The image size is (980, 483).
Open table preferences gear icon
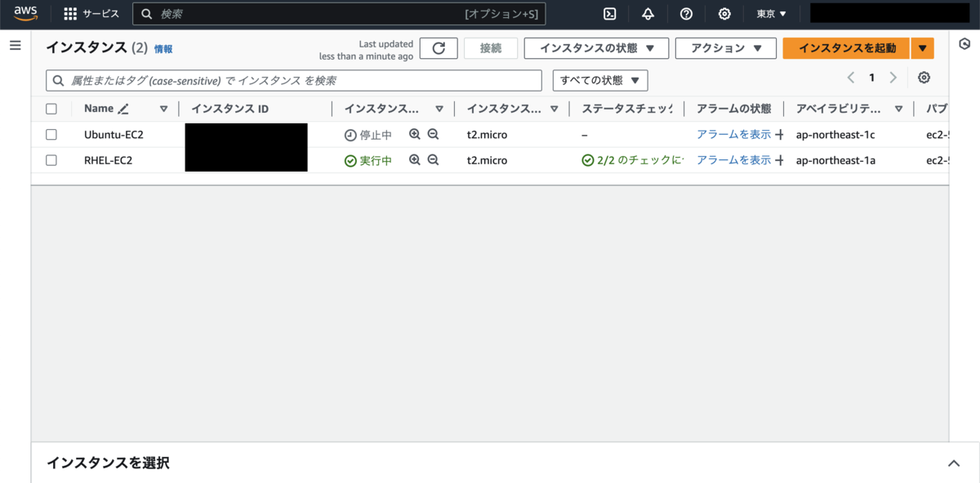click(x=924, y=78)
